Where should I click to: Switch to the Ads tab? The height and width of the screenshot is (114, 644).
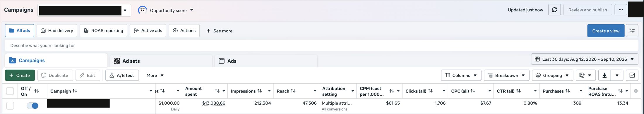pyautogui.click(x=266, y=61)
